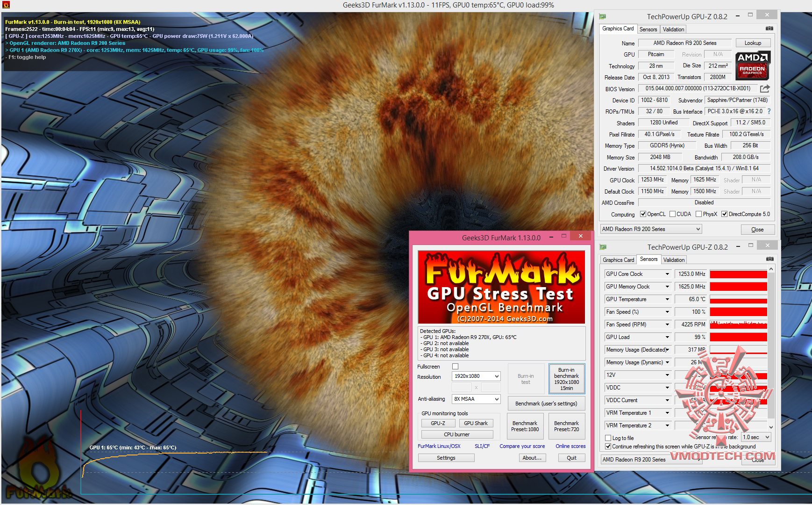This screenshot has height=505, width=812.
Task: Enable the Log to file checkbox
Action: point(608,438)
